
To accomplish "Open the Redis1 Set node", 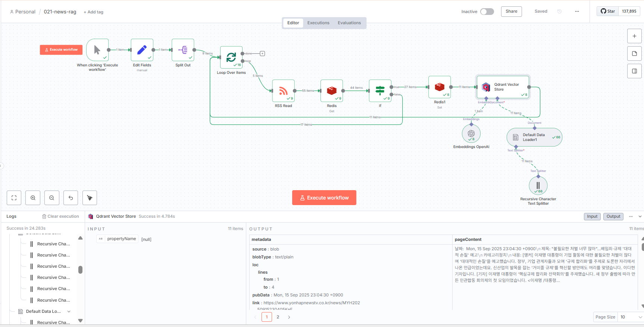I will [440, 87].
